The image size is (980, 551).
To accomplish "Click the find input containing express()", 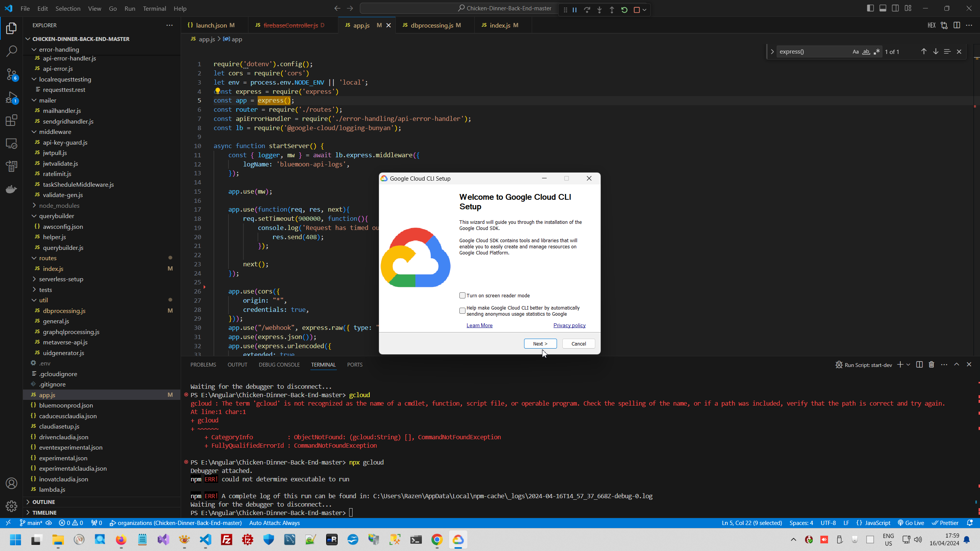I will coord(812,52).
